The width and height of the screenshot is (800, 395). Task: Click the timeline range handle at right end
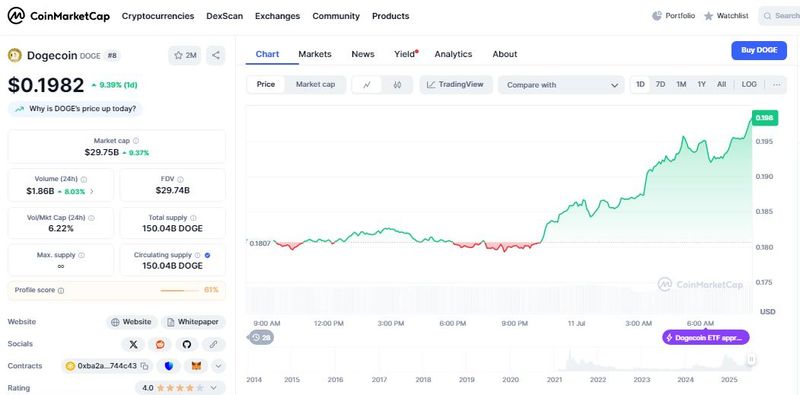pyautogui.click(x=751, y=359)
